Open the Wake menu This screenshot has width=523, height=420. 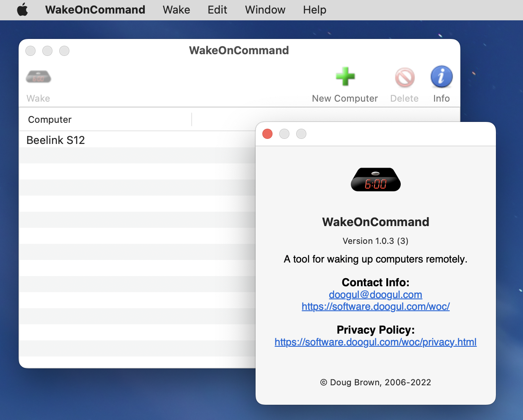pos(176,10)
